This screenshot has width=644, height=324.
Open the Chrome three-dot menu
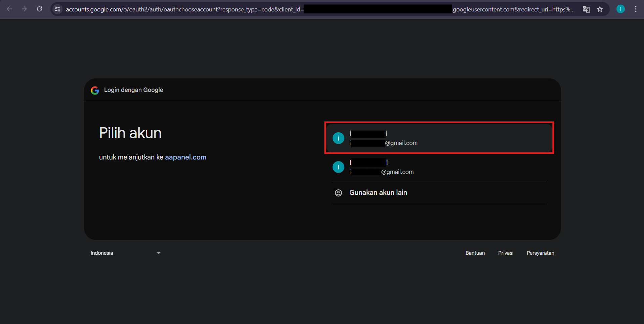(x=635, y=9)
